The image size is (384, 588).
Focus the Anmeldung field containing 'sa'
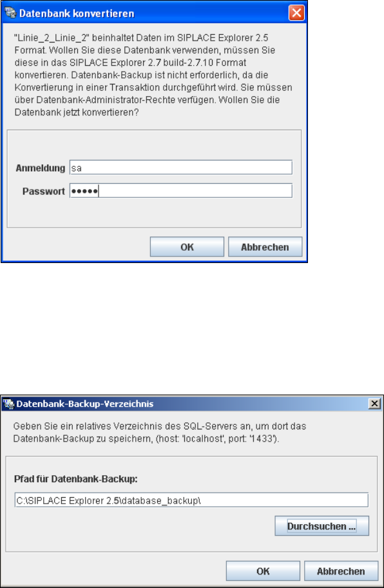coord(181,168)
